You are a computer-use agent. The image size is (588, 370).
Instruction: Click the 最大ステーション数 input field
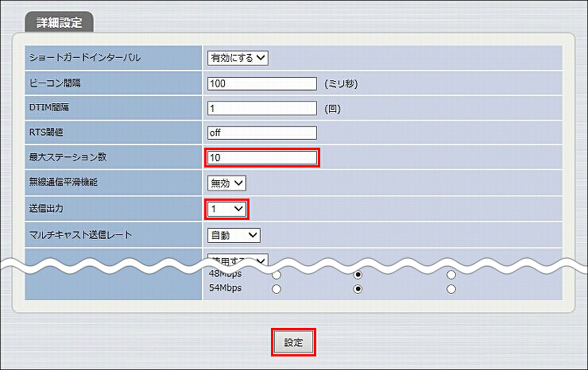[x=262, y=158]
